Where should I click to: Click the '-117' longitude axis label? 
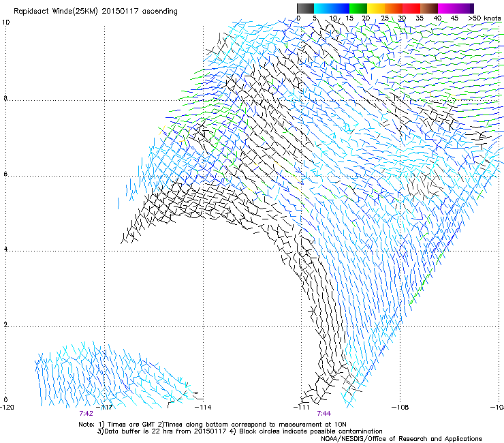(x=106, y=408)
